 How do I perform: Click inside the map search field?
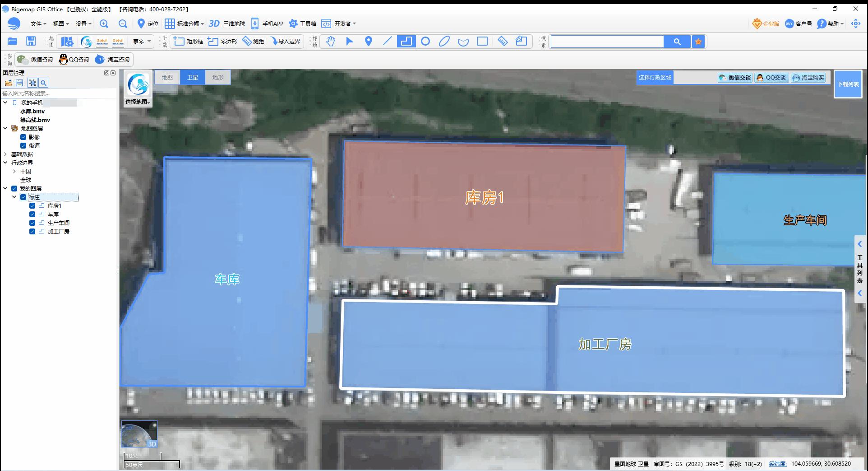click(x=607, y=41)
